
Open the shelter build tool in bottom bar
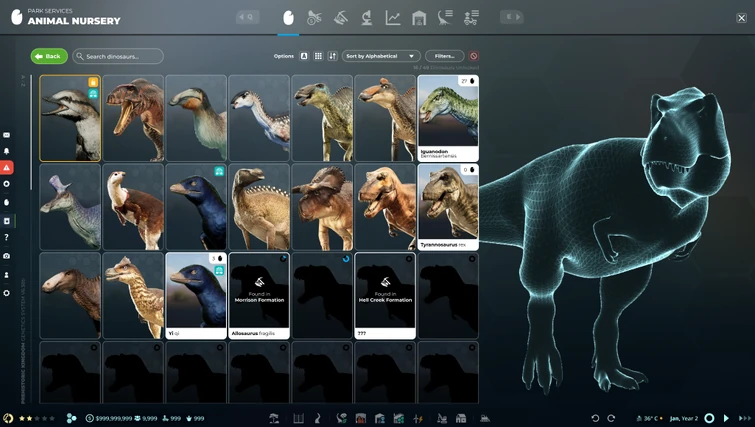coord(274,418)
